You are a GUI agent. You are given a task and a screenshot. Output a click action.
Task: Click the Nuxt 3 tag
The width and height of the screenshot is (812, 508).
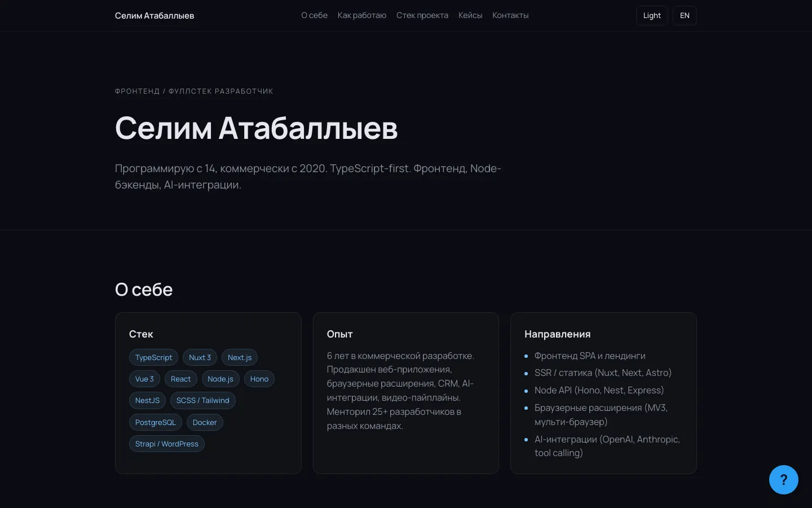200,357
